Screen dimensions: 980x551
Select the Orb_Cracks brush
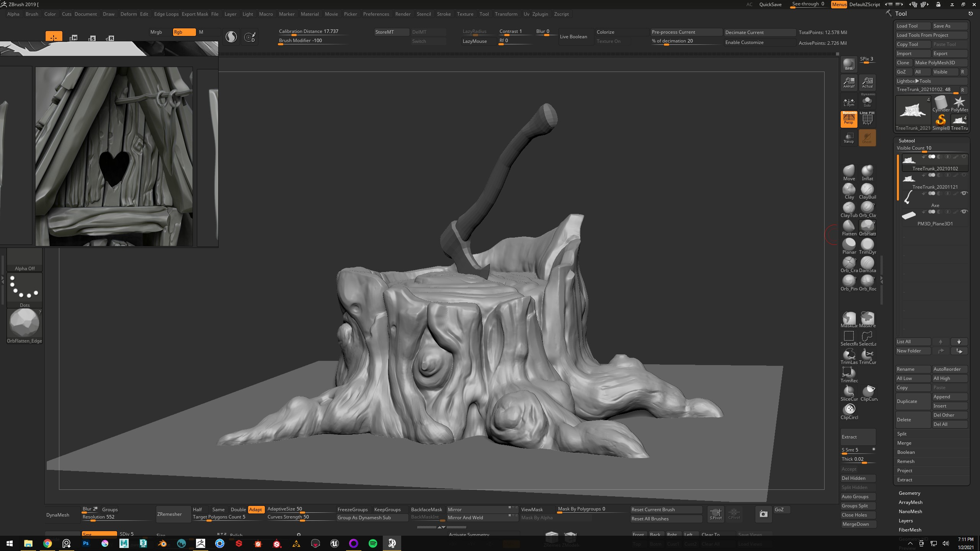point(849,265)
